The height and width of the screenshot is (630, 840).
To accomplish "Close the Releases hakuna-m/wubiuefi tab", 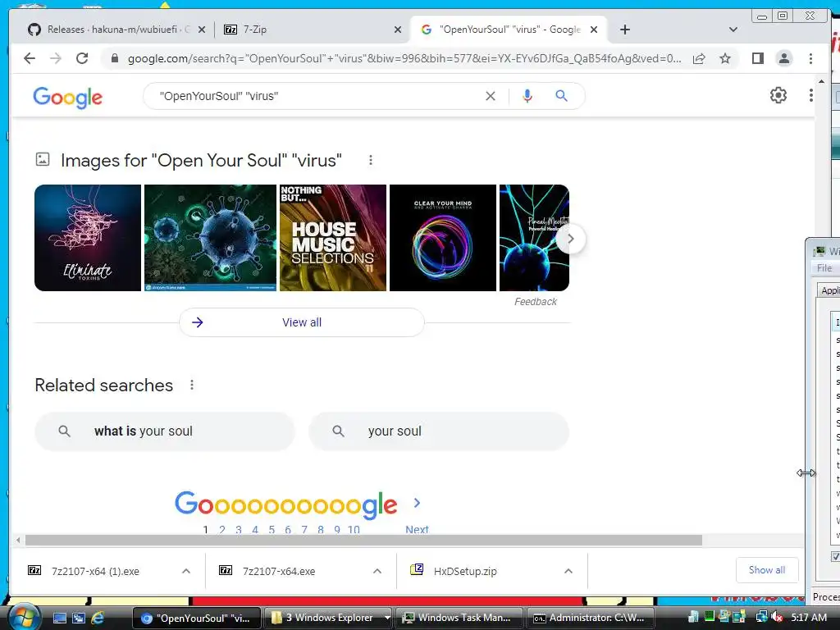I will point(202,30).
